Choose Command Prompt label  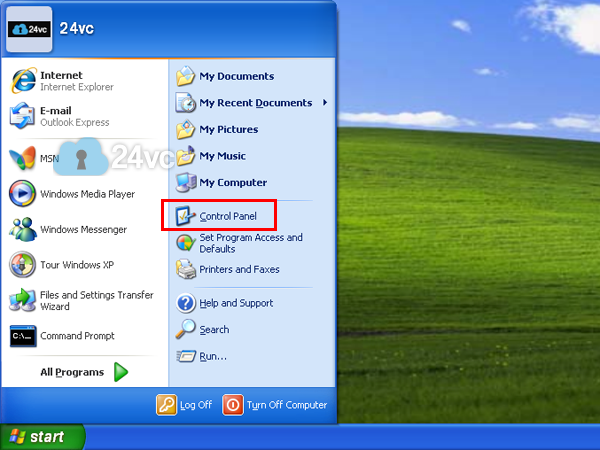[77, 336]
